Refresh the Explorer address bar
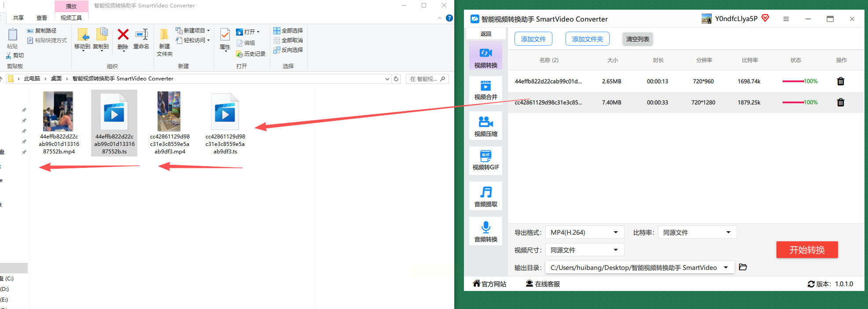868x309 pixels. point(396,79)
